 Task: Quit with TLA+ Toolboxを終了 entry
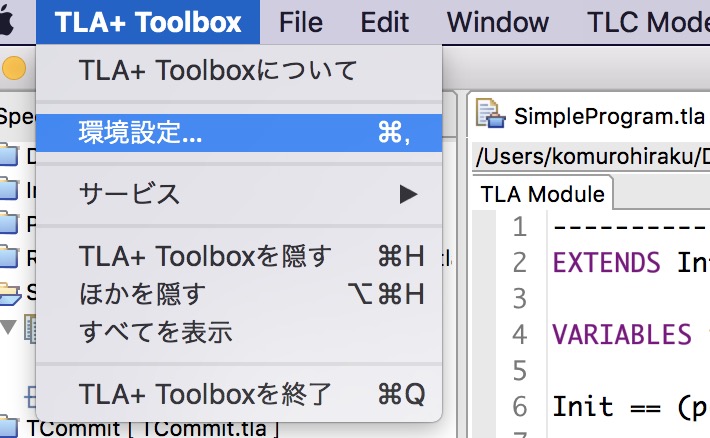tap(239, 394)
